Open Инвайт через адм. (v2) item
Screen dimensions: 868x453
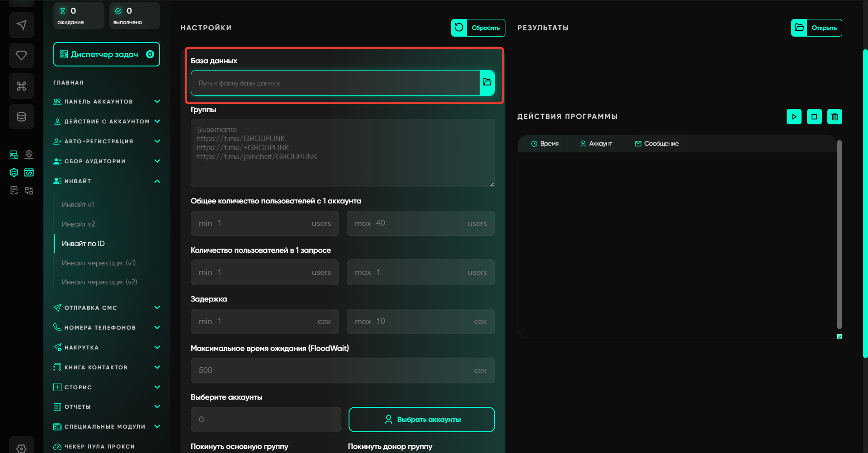click(99, 282)
